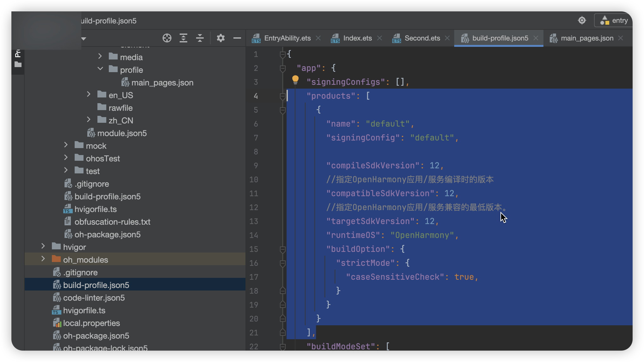
Task: Click the Expand All icon
Action: click(183, 38)
